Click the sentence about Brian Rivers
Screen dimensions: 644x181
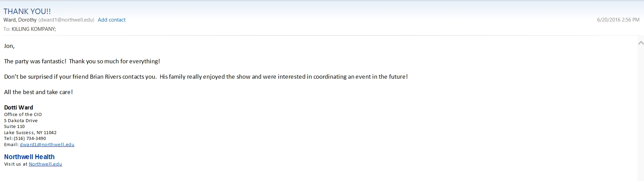tap(206, 77)
